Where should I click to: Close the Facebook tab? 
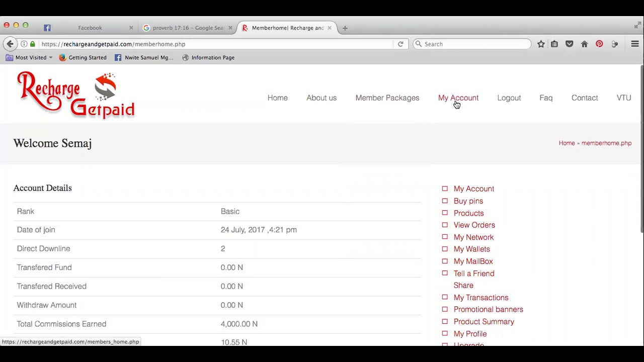pos(131,28)
